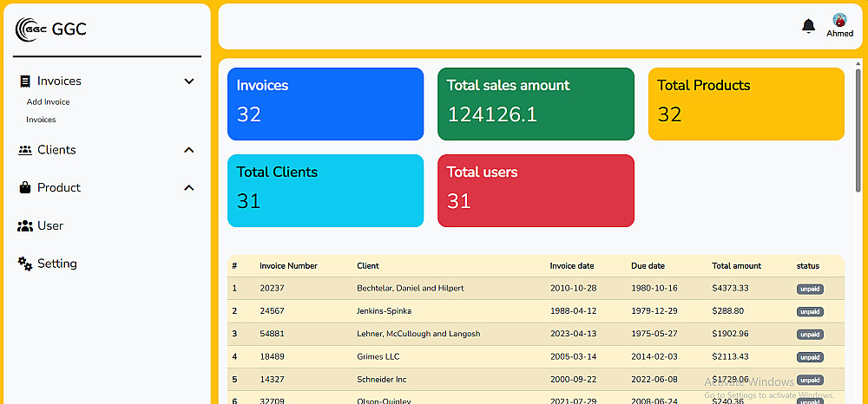Screen dimensions: 868x404
Task: Click the Invoices receipt icon in sidebar
Action: coord(25,81)
